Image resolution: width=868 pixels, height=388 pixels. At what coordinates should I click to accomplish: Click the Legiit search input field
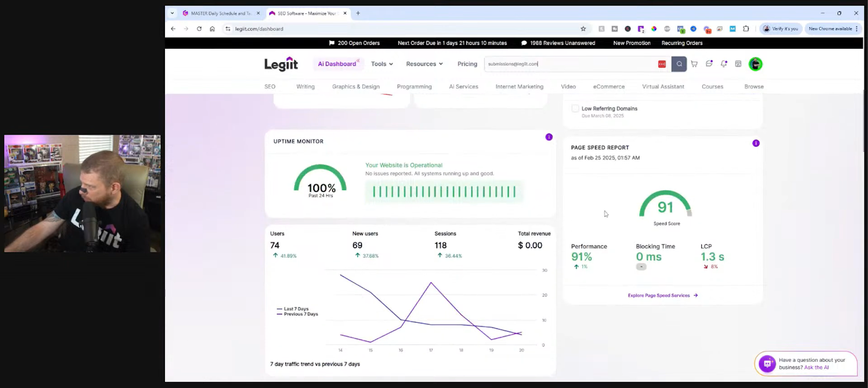pos(570,64)
